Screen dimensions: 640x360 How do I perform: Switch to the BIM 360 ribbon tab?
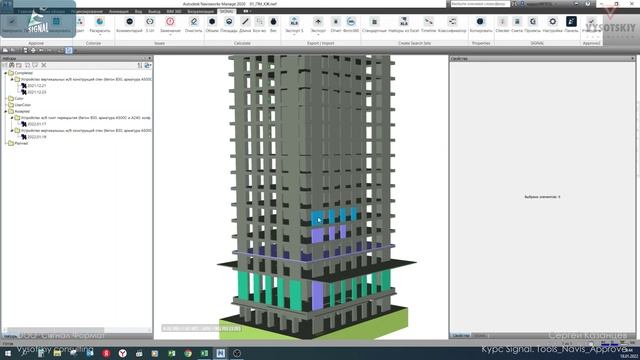174,11
